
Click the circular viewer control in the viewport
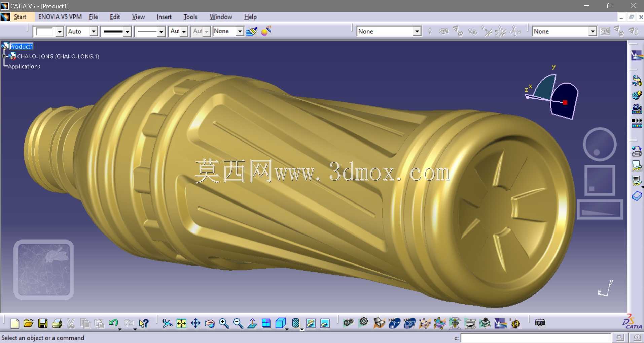coord(600,145)
